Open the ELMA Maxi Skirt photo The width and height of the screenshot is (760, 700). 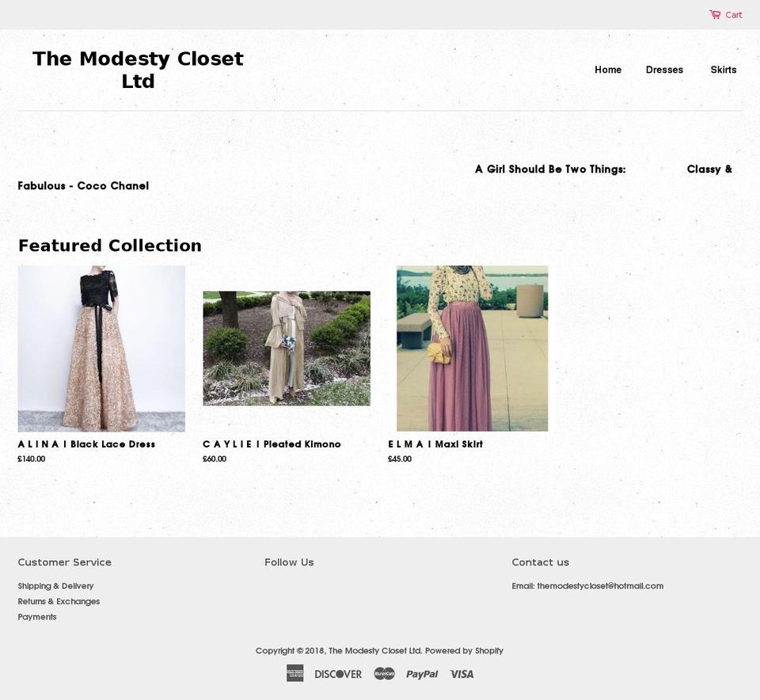click(x=472, y=348)
